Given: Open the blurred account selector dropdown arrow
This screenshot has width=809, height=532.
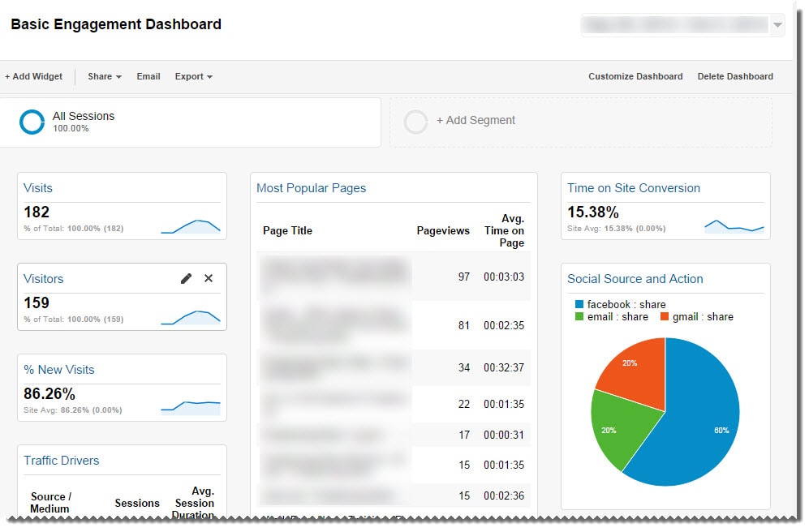Looking at the screenshot, I should [777, 25].
